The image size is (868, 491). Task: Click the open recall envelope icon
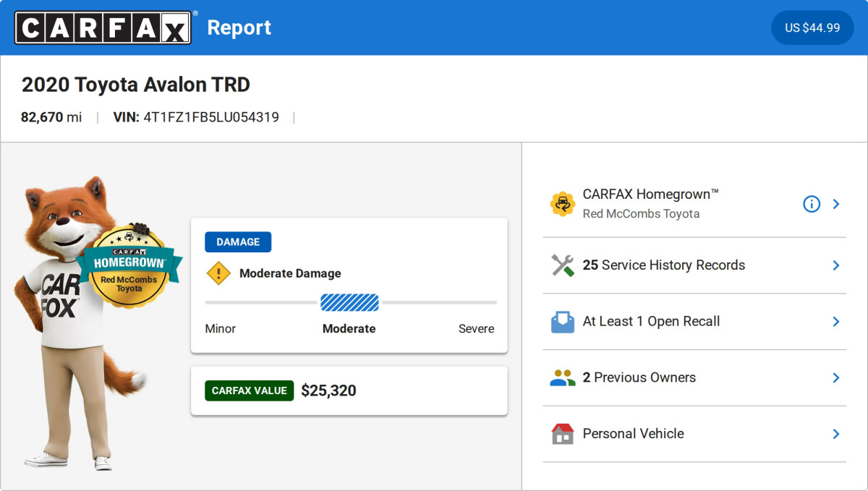coord(562,321)
